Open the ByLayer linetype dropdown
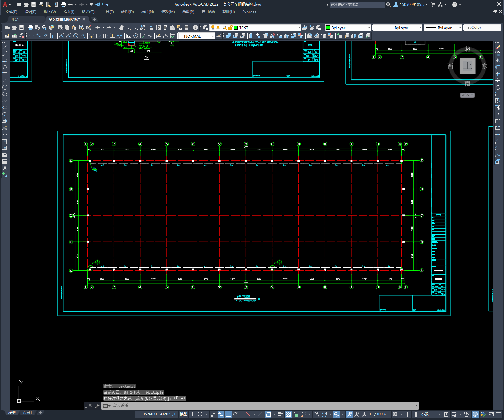504x420 pixels. [419, 28]
